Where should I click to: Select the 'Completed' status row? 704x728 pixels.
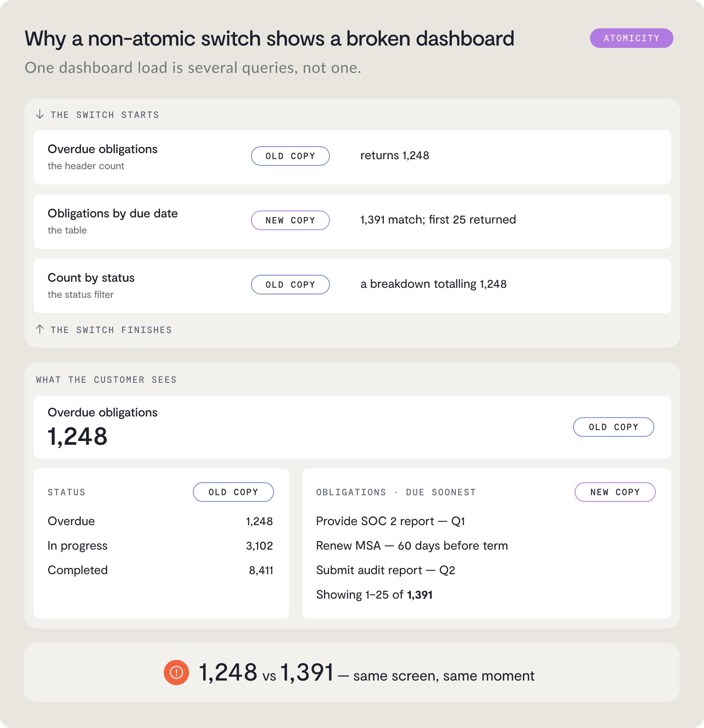tap(161, 570)
